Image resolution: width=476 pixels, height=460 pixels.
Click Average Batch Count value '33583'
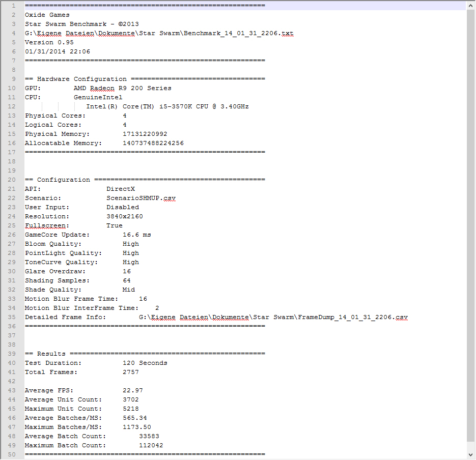149,436
